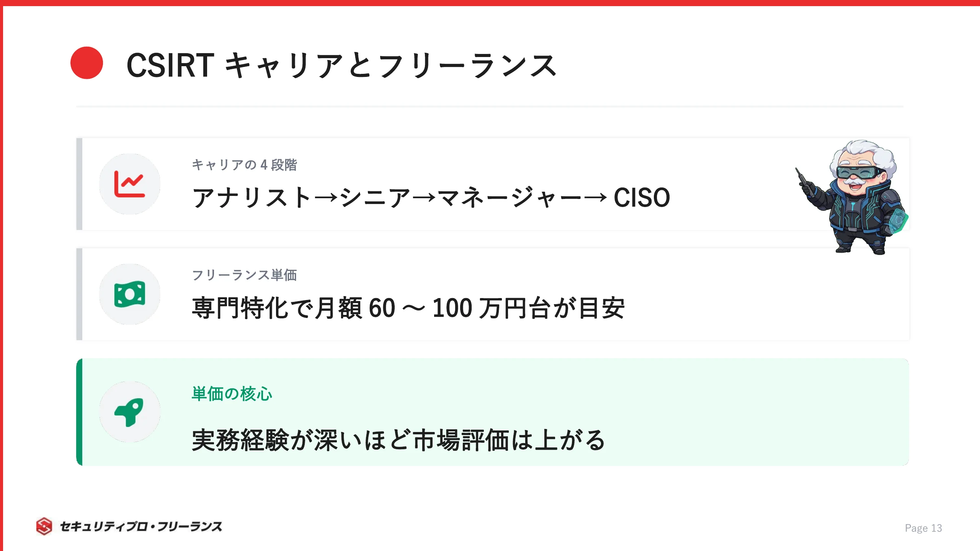
Task: Click the red top border strip
Action: [x=490, y=3]
